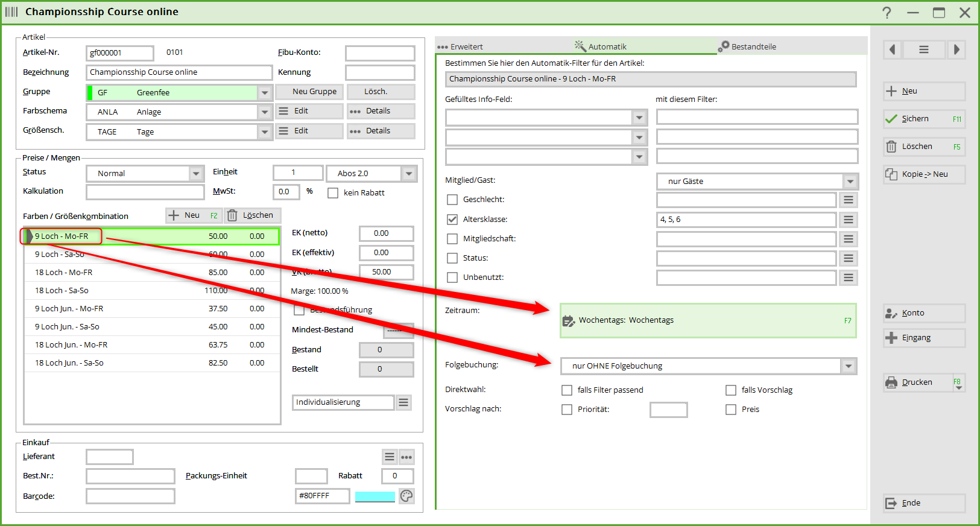The height and width of the screenshot is (526, 980).
Task: Click the cyan color swatch
Action: (x=375, y=496)
